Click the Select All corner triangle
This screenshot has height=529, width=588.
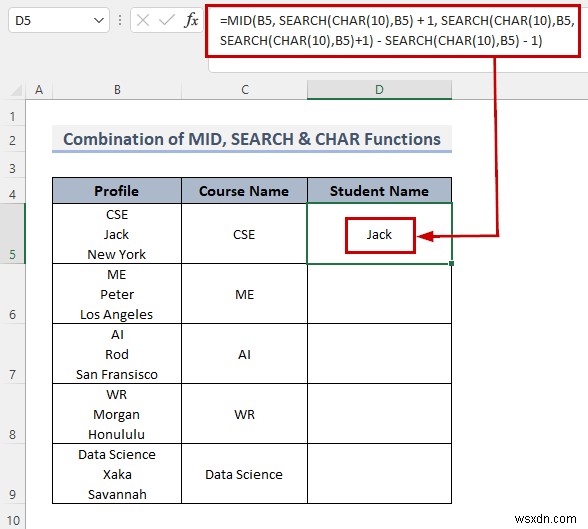pos(16,90)
